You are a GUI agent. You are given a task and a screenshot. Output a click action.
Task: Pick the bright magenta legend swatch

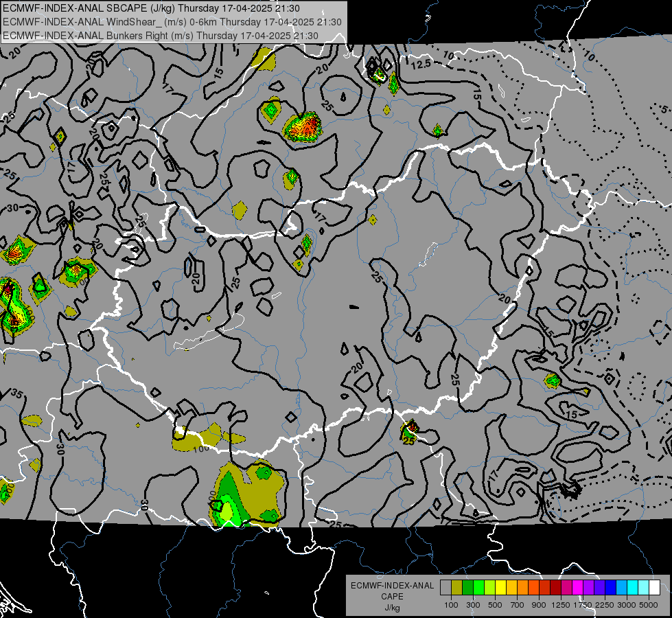coord(577,587)
